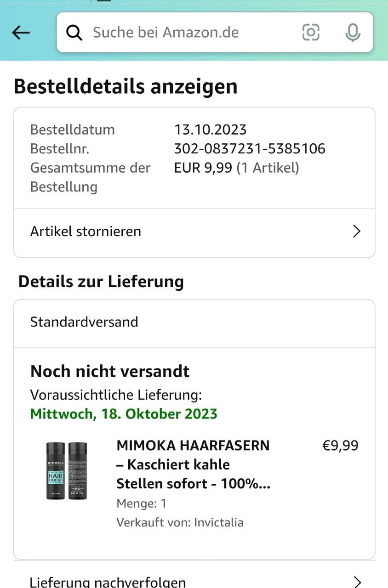Image resolution: width=388 pixels, height=588 pixels.
Task: Tap 'Noch nicht versandt' status heading
Action: click(x=110, y=371)
